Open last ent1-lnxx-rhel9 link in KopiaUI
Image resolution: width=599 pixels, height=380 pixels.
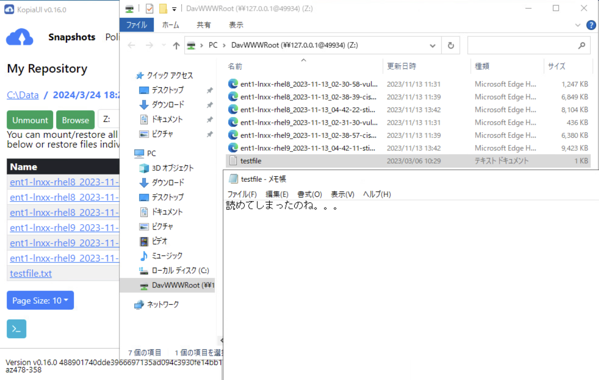tap(65, 258)
